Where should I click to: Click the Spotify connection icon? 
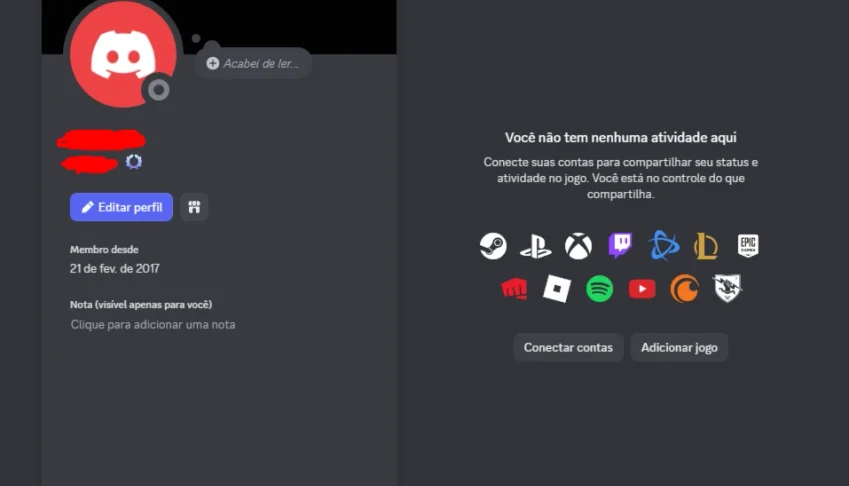pyautogui.click(x=599, y=288)
